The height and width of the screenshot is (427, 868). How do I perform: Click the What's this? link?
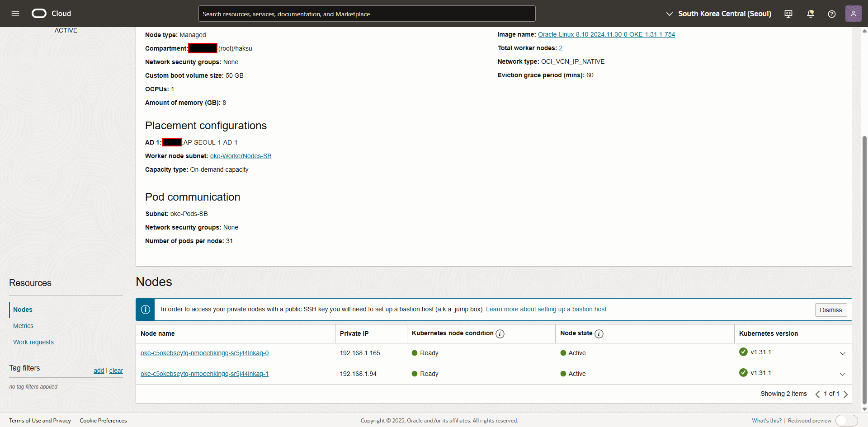[767, 421]
